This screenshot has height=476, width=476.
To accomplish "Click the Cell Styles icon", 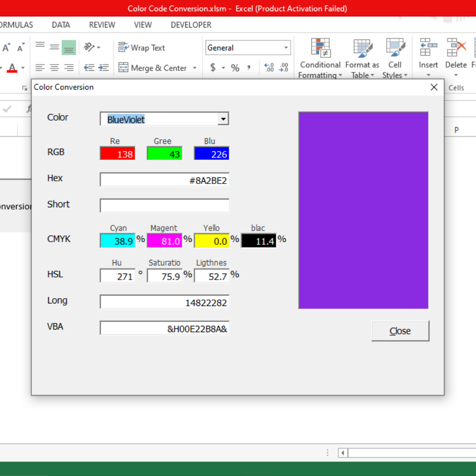I will 395,48.
